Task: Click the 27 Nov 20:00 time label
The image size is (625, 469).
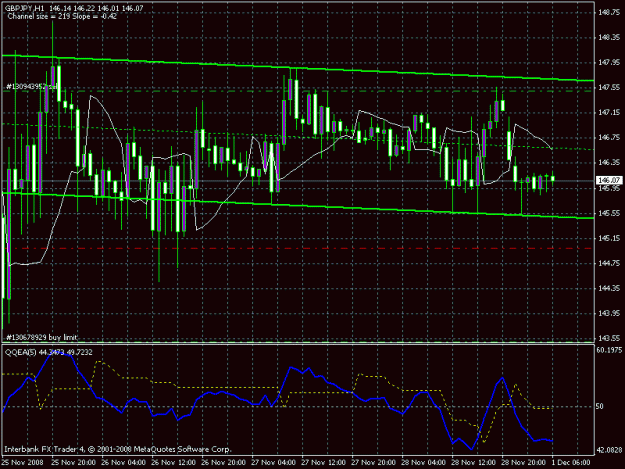Action: click(373, 463)
